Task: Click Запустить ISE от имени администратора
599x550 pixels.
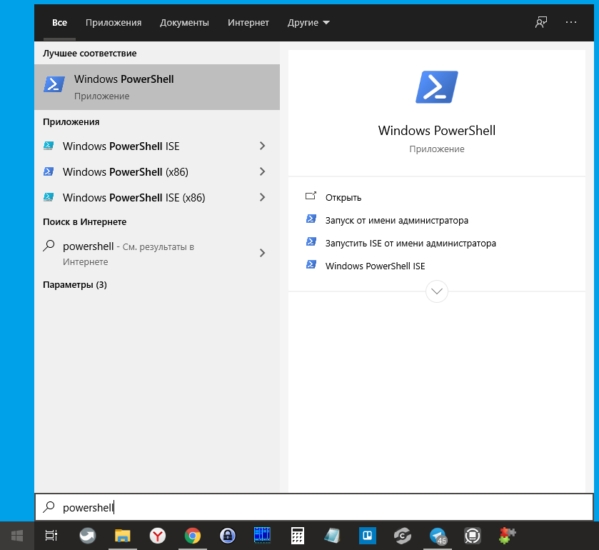Action: 410,243
